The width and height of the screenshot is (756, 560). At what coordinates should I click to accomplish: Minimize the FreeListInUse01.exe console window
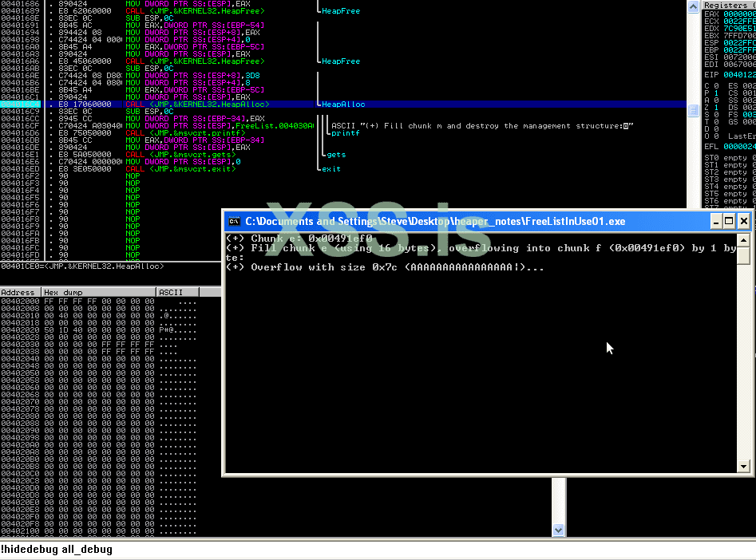point(716,221)
